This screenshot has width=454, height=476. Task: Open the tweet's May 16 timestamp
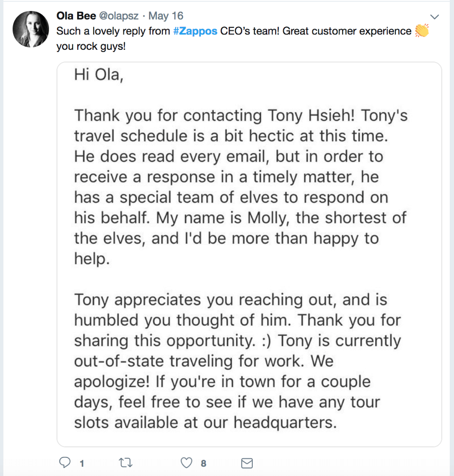(166, 16)
